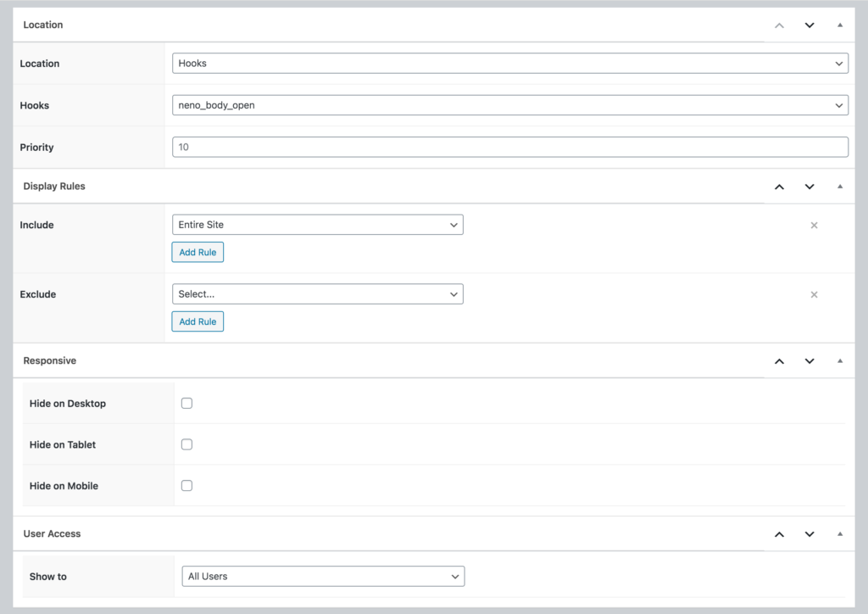Collapse User Access panel triangle toggle
The width and height of the screenshot is (868, 614).
click(840, 534)
